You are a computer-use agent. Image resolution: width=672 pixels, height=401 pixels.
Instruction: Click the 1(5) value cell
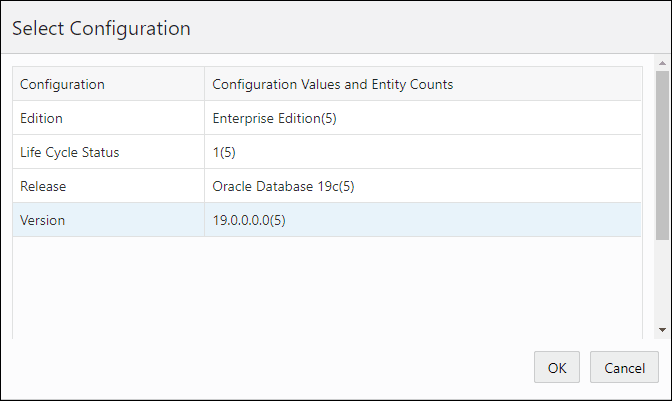coord(224,152)
